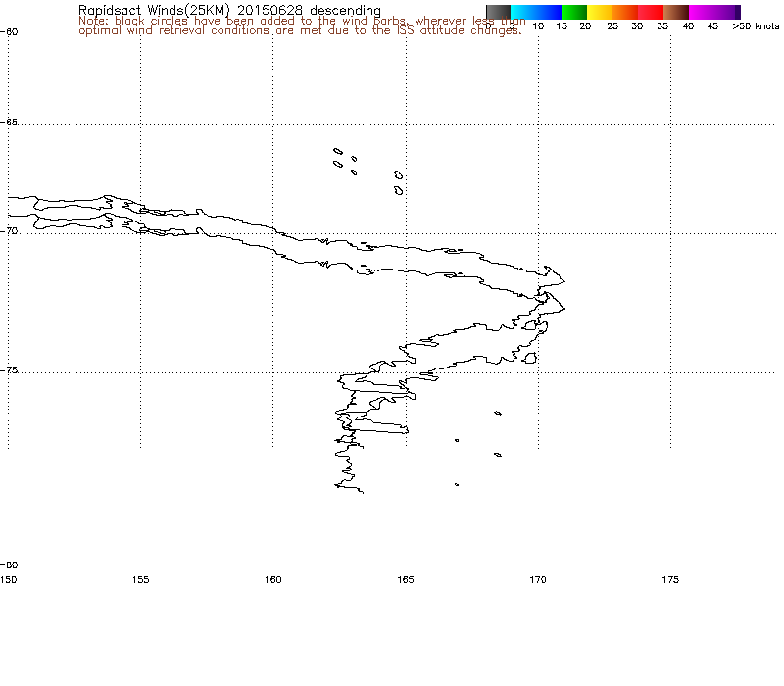Click the '-70' latitude label
This screenshot has width=784, height=686.
pos(10,231)
